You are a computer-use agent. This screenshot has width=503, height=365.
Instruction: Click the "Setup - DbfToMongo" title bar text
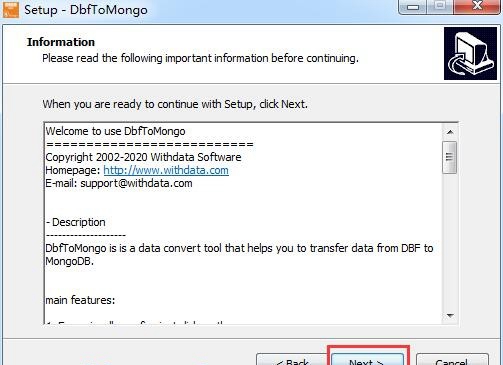pyautogui.click(x=86, y=10)
